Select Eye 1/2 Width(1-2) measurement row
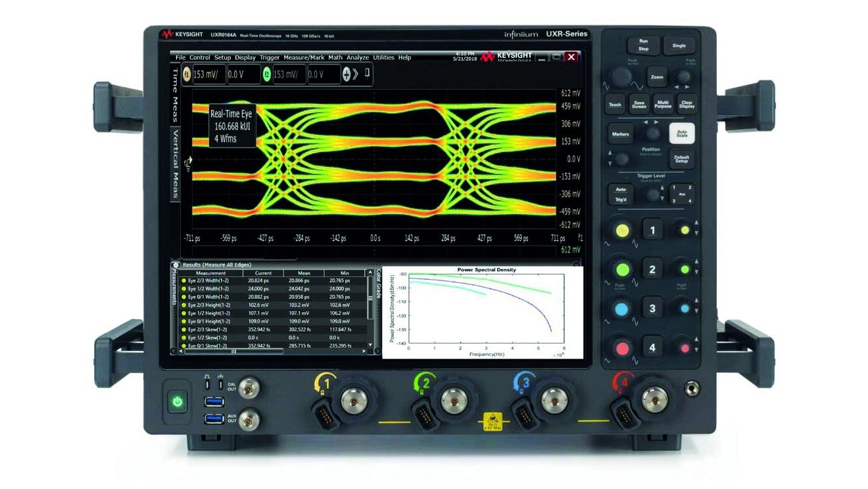Image resolution: width=868 pixels, height=489 pixels. coord(272,288)
